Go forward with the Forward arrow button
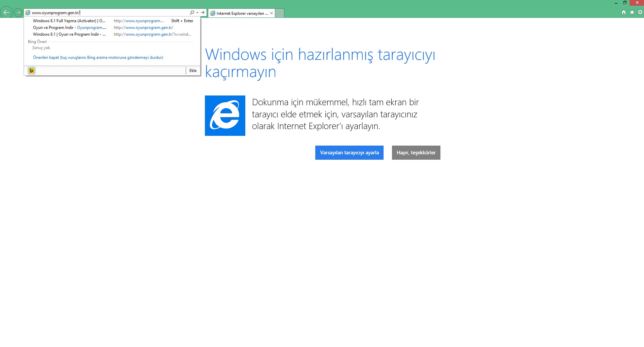Viewport: 644px width, 347px height. coord(18,13)
